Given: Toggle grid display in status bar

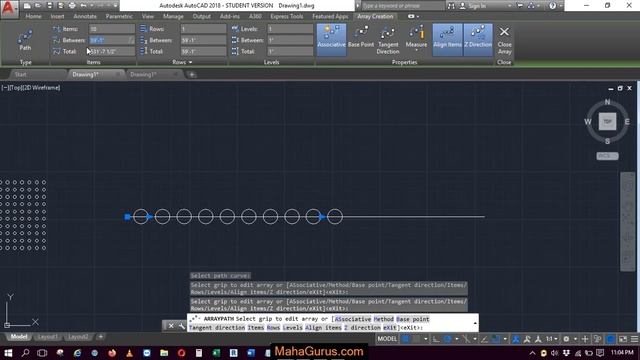Looking at the screenshot, I should coord(405,339).
